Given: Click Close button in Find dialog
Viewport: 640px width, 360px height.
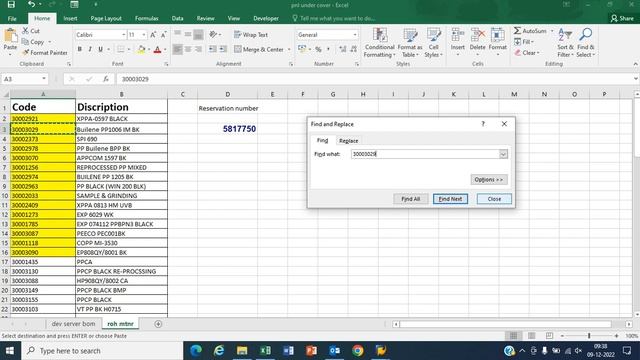Looking at the screenshot, I should point(494,199).
